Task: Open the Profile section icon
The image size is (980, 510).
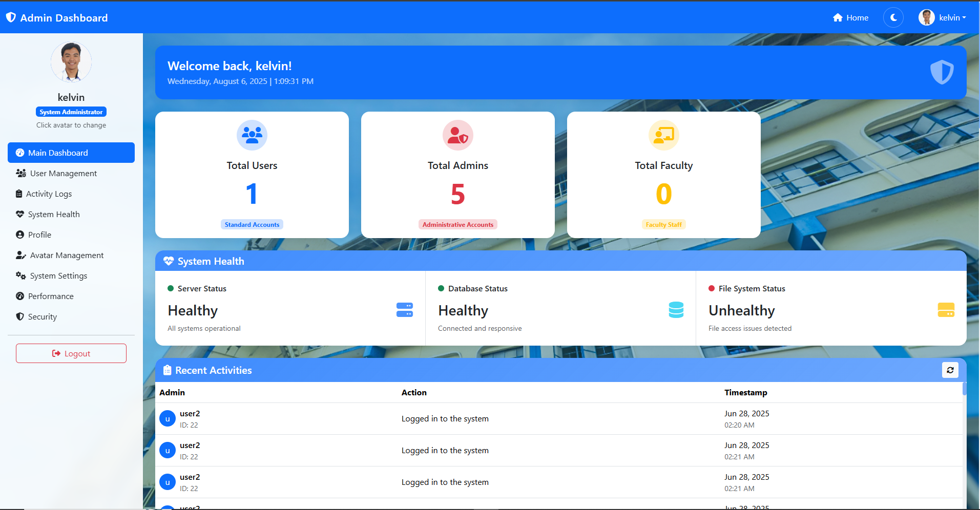Action: click(x=20, y=235)
